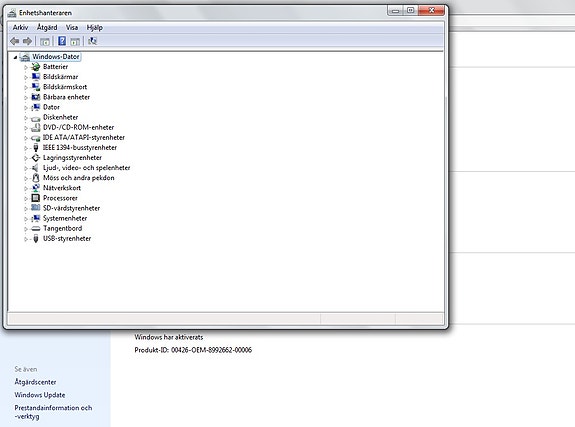This screenshot has width=575, height=427.
Task: Expand the Tangentbord tree node
Action: pos(26,229)
